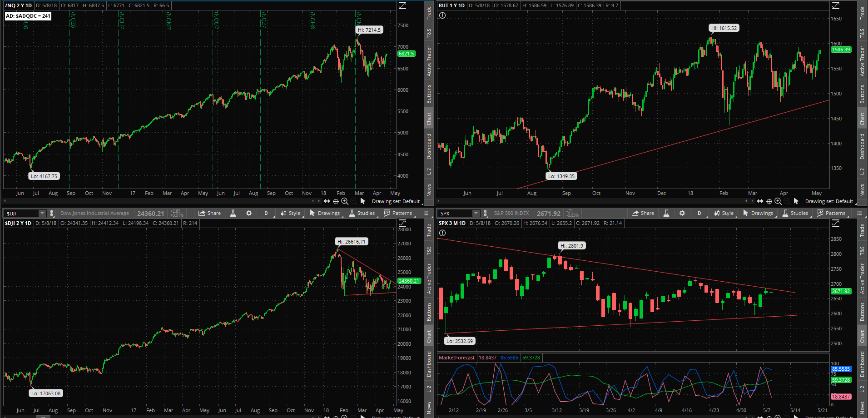
Task: Click the price scale icon on the SPX chart
Action: point(836,223)
